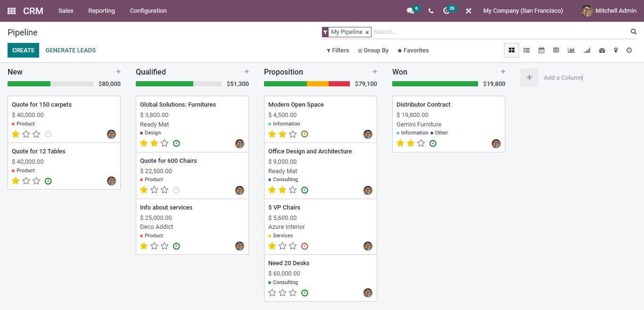Click the search magnifier icon
The height and width of the screenshot is (310, 644).
(634, 32)
